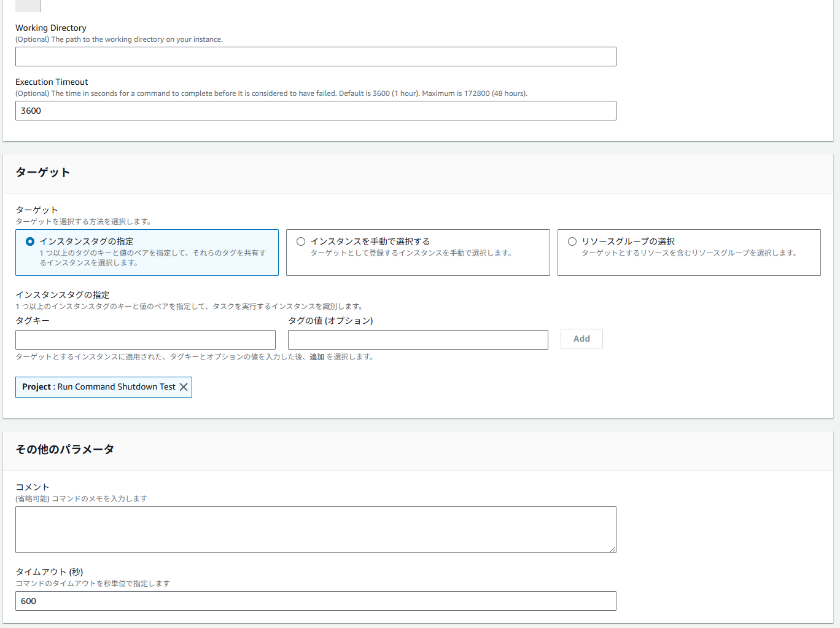Click the Execution Timeout field showing 3600
The image size is (840, 628).
316,111
